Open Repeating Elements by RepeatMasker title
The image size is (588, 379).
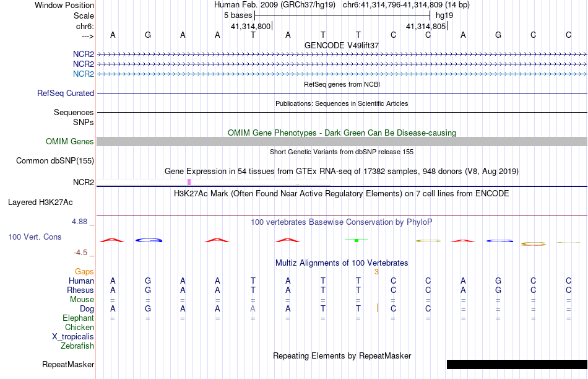[x=342, y=355]
